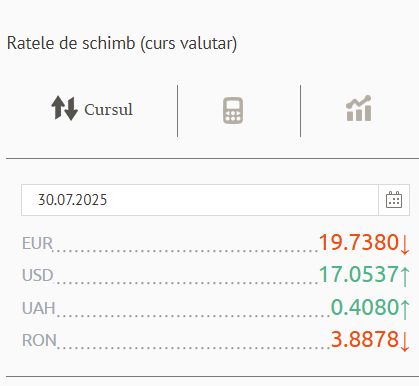Image resolution: width=419 pixels, height=386 pixels.
Task: Click the red down arrow next to EUR rate
Action: (405, 243)
